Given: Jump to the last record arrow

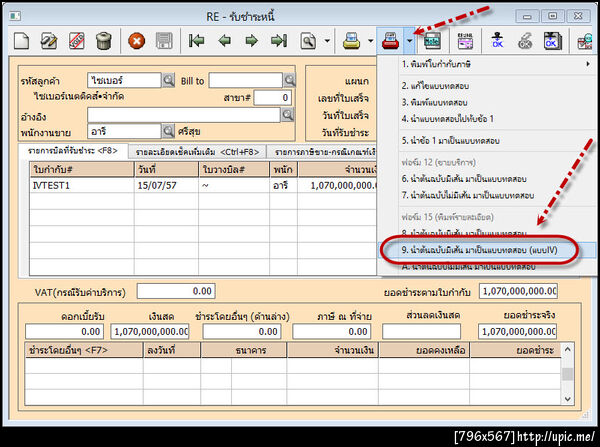Looking at the screenshot, I should click(279, 41).
